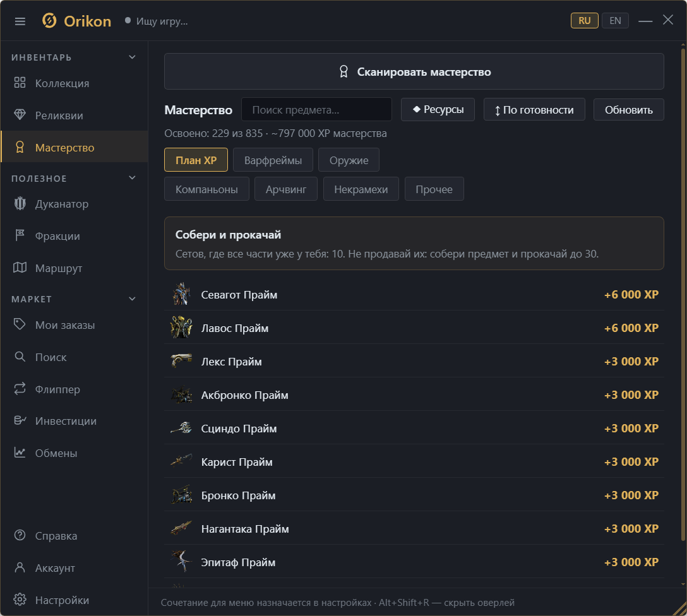Click the Мои заказы tag icon
Viewport: 687px width, 616px height.
coord(20,324)
